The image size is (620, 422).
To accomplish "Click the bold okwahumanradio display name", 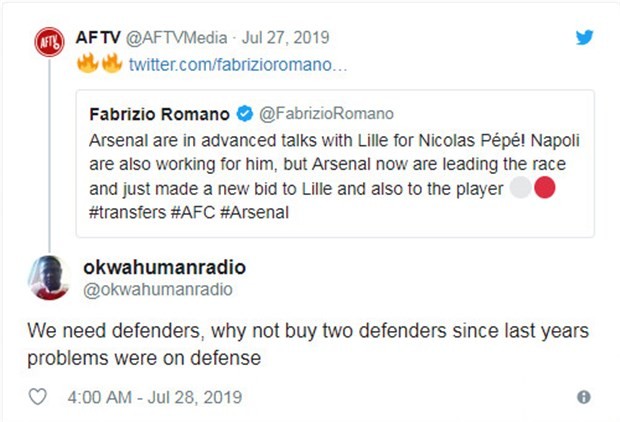I will coord(164,268).
